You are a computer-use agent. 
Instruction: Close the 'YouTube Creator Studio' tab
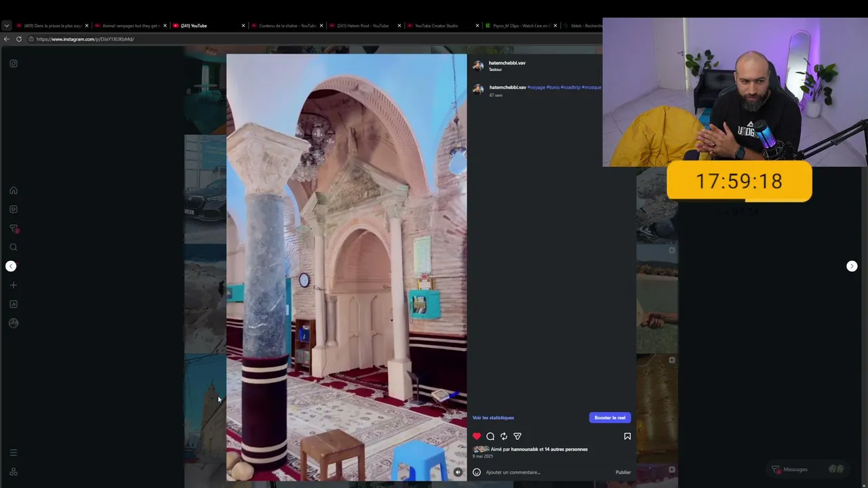477,26
